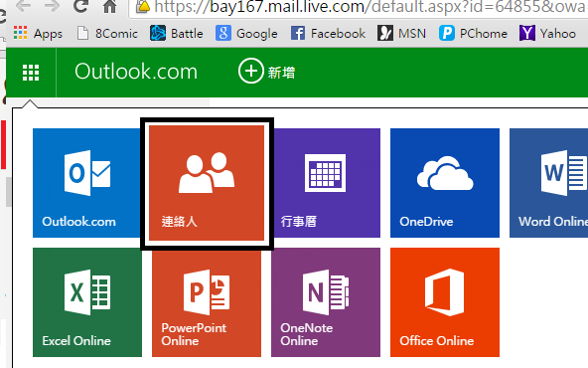Click the browser home button
This screenshot has width=588, height=368.
point(109,6)
